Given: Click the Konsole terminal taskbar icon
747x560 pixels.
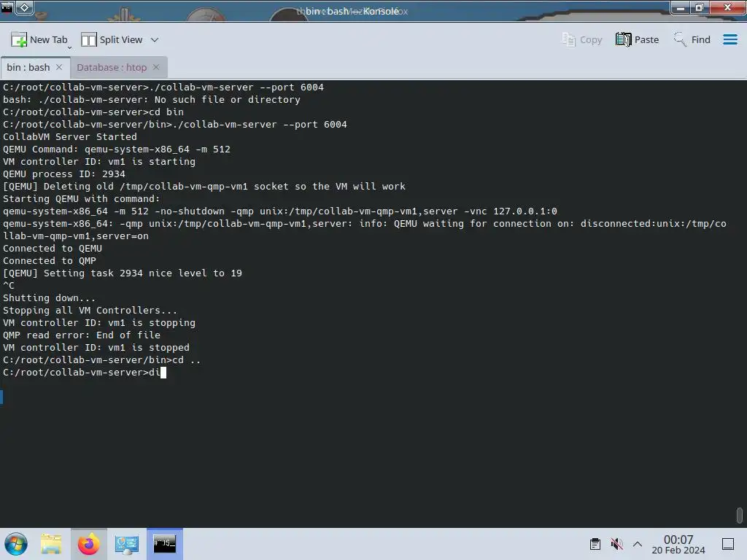Looking at the screenshot, I should (164, 544).
